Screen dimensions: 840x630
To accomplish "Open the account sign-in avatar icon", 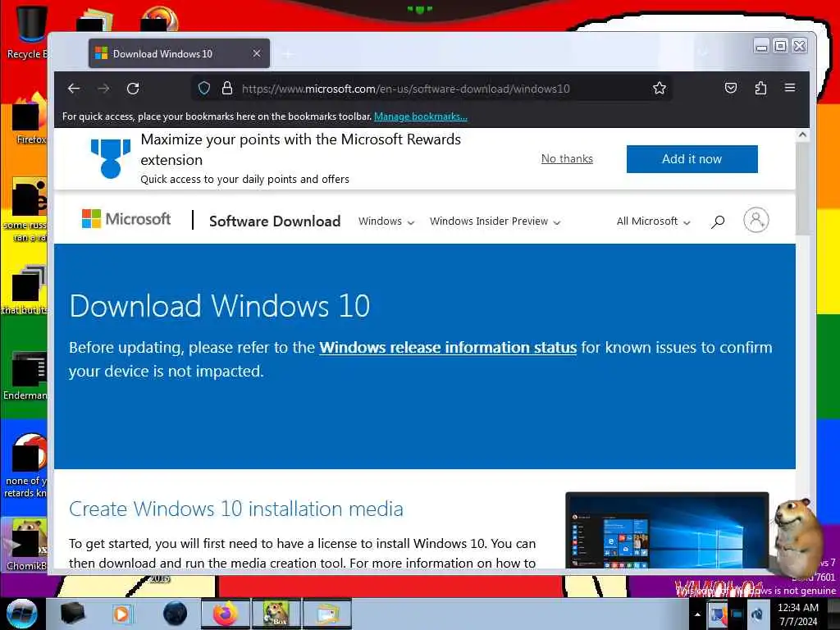I will pos(756,220).
